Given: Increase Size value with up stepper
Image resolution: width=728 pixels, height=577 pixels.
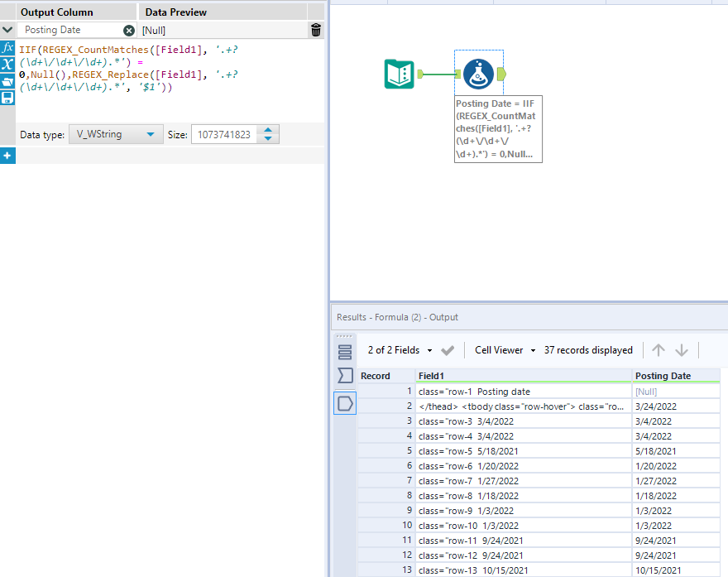Looking at the screenshot, I should 269,130.
